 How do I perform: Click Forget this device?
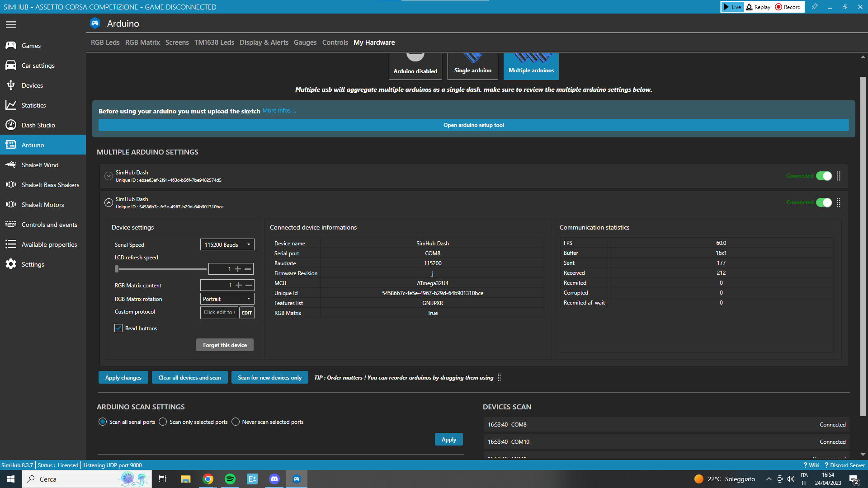coord(225,345)
